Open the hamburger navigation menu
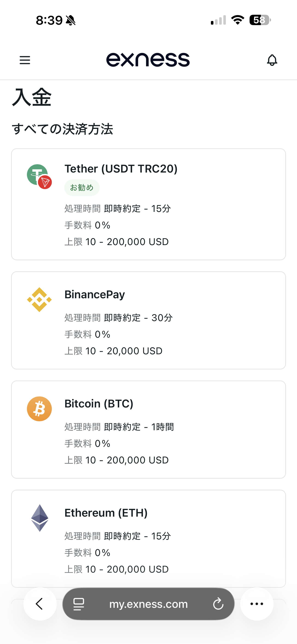The height and width of the screenshot is (644, 297). (x=25, y=60)
